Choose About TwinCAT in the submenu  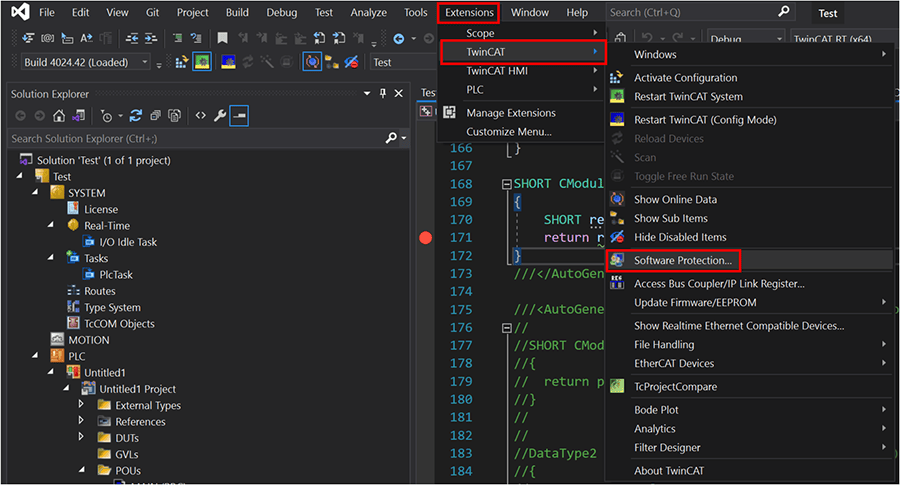click(750, 471)
